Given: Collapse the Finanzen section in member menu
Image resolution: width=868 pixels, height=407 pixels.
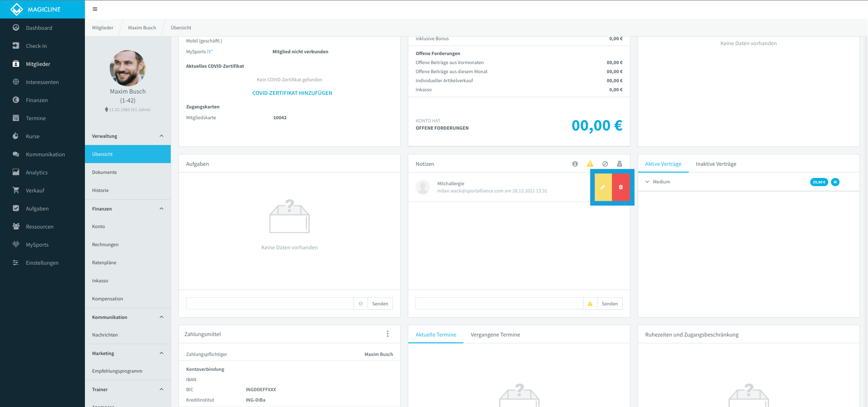Looking at the screenshot, I should click(162, 209).
